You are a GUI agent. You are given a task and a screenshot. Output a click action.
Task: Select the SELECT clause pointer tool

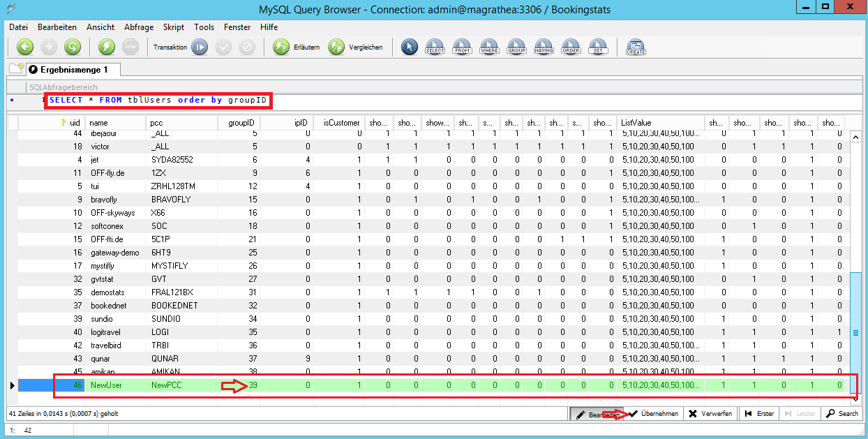434,47
